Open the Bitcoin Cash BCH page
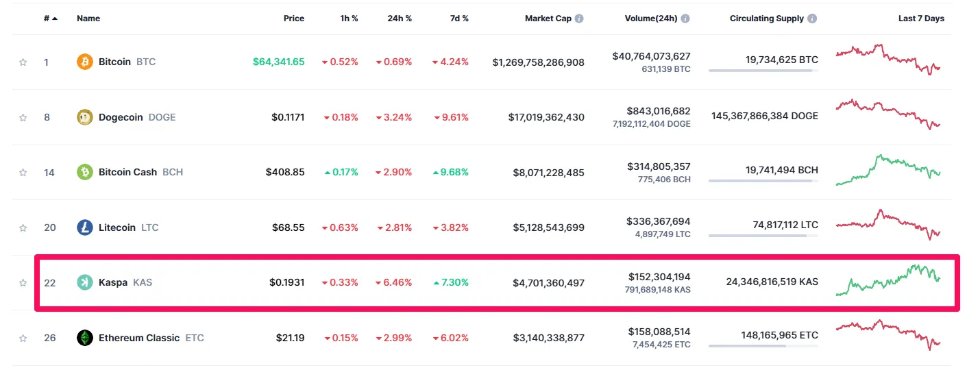980x370 pixels. pyautogui.click(x=141, y=172)
